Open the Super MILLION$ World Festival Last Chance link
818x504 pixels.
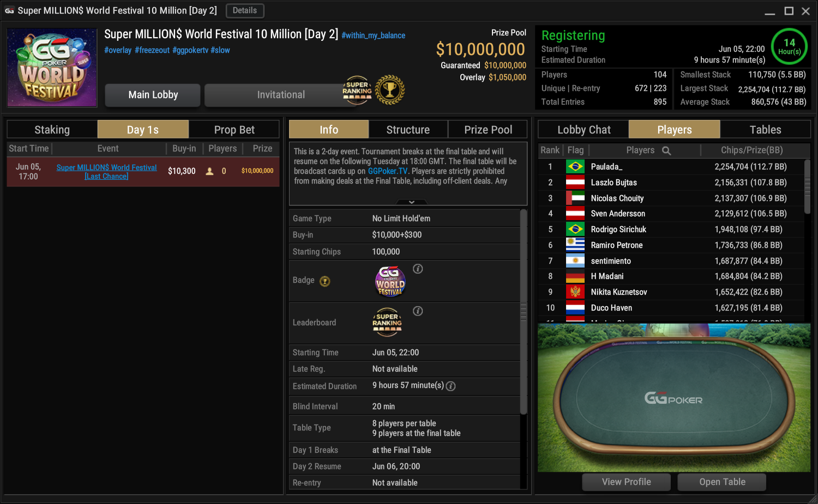pos(106,172)
